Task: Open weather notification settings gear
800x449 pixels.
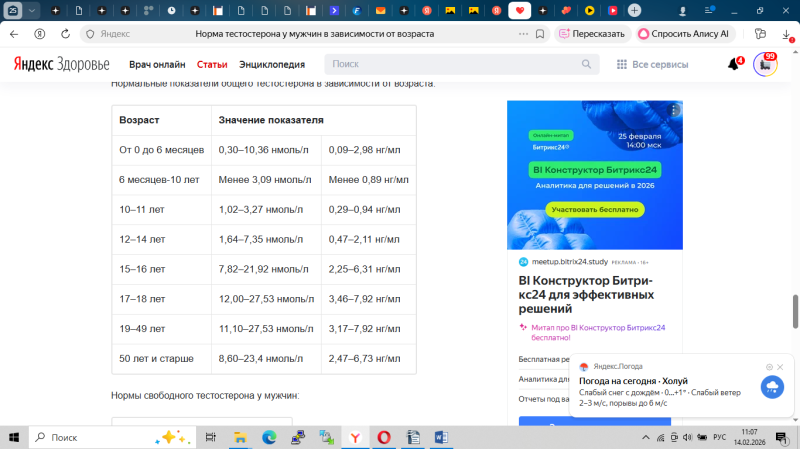Action: (769, 367)
